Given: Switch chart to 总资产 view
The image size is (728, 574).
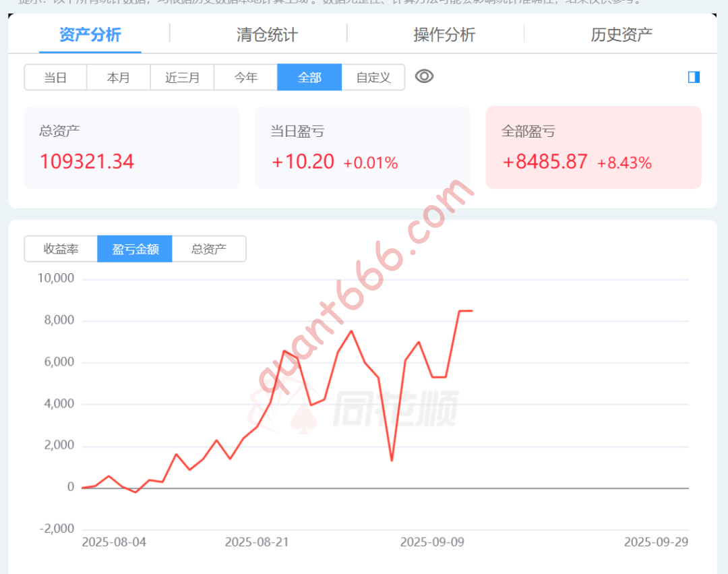Looking at the screenshot, I should point(209,249).
